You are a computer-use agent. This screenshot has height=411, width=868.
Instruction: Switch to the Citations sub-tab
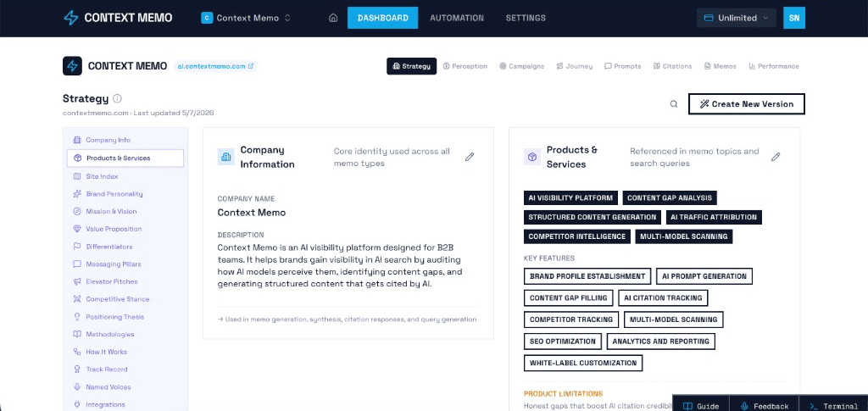[x=672, y=66]
